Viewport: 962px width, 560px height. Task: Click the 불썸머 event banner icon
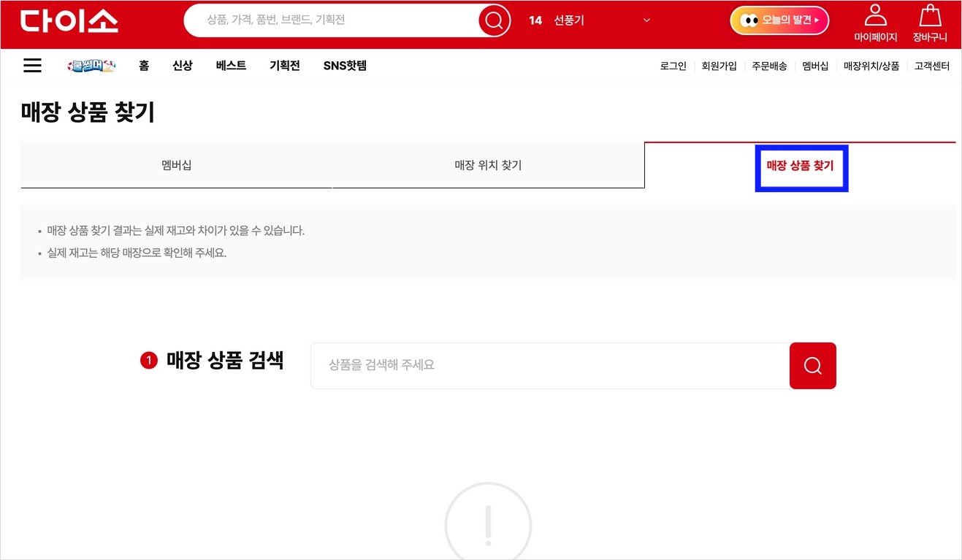(x=91, y=65)
